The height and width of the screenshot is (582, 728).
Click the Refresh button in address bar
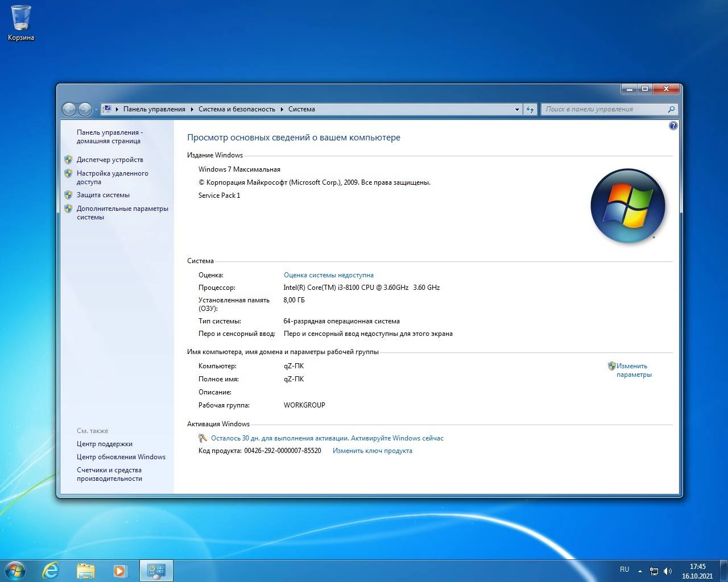(530, 109)
